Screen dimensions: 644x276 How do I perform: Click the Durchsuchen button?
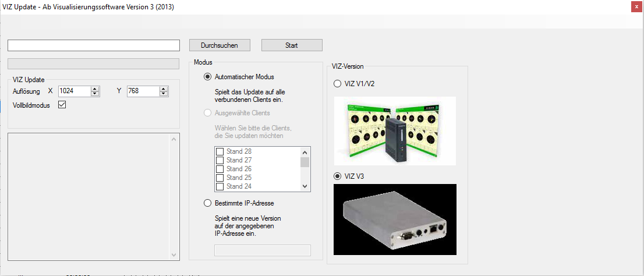click(x=221, y=45)
